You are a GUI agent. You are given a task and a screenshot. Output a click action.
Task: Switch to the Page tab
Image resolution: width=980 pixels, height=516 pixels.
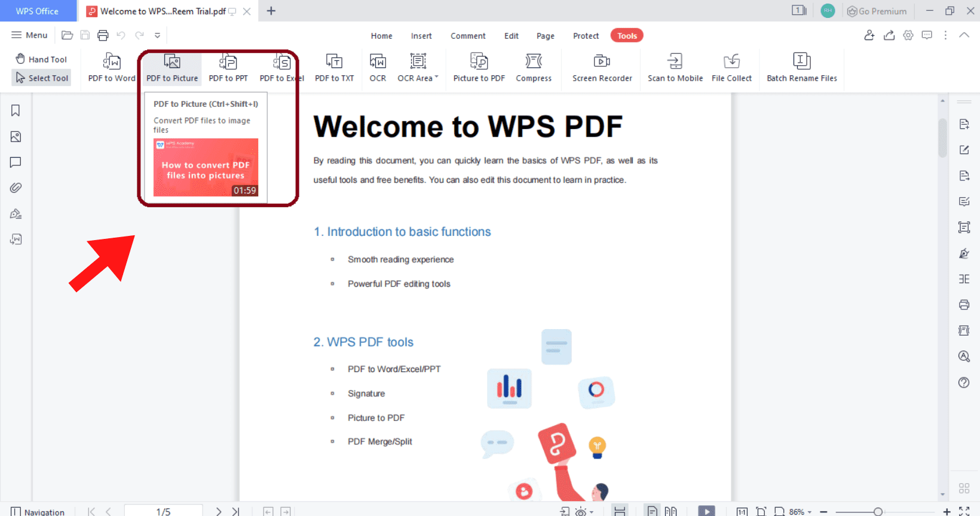(x=545, y=36)
